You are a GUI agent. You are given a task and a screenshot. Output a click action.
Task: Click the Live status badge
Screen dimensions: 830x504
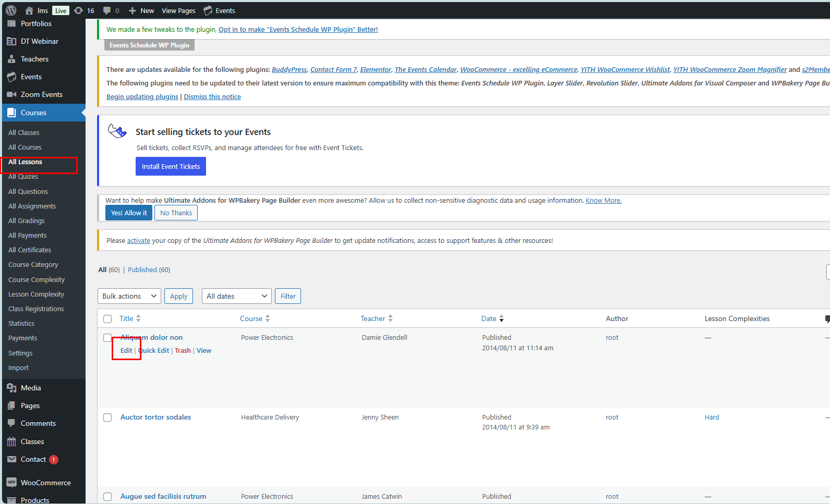coord(61,10)
